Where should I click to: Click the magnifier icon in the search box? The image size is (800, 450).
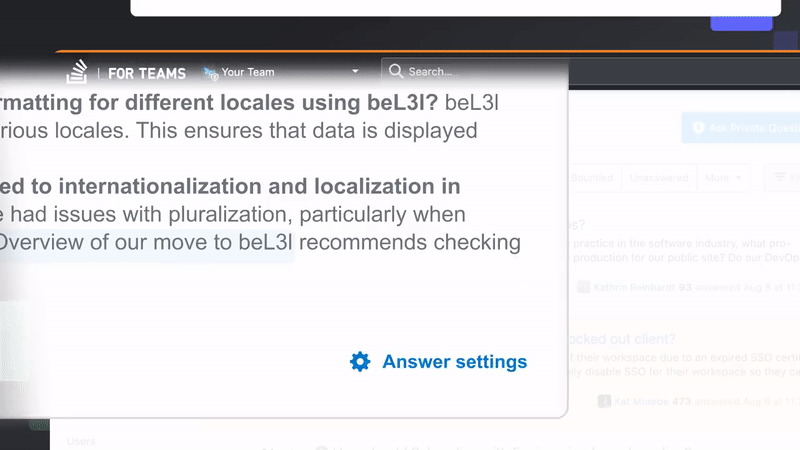click(396, 71)
